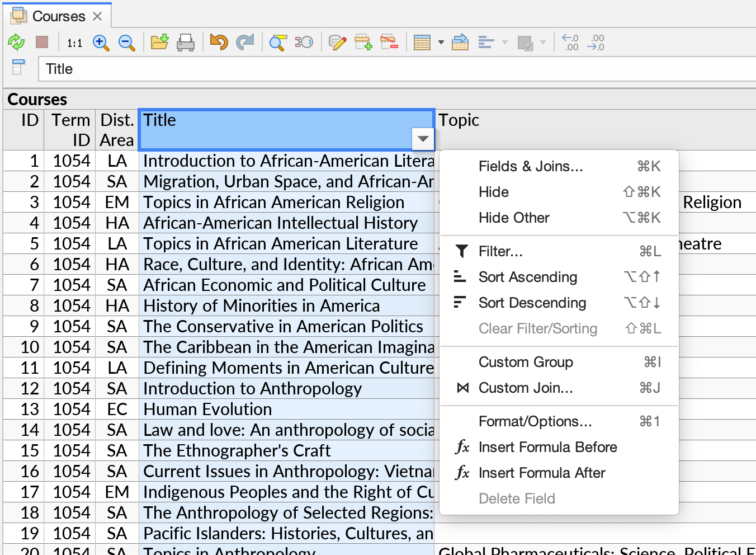Click the add new record icon
The width and height of the screenshot is (756, 555).
[363, 42]
